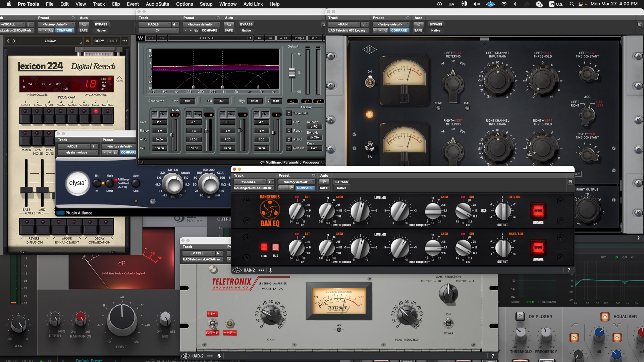This screenshot has height=362, width=644.
Task: Flip LA-2A POWER ON switch
Action: pyautogui.click(x=448, y=323)
